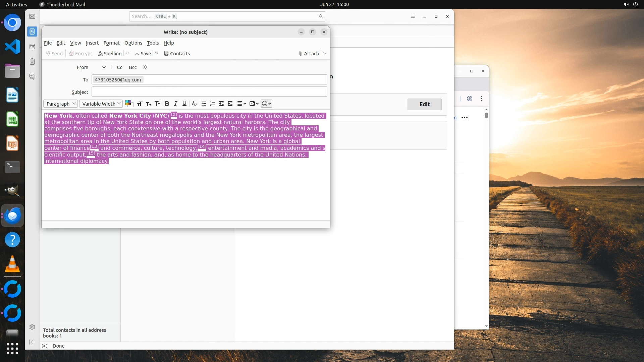Viewport: 644px width, 362px height.
Task: Remove text styling with eraser icon
Action: click(x=194, y=104)
